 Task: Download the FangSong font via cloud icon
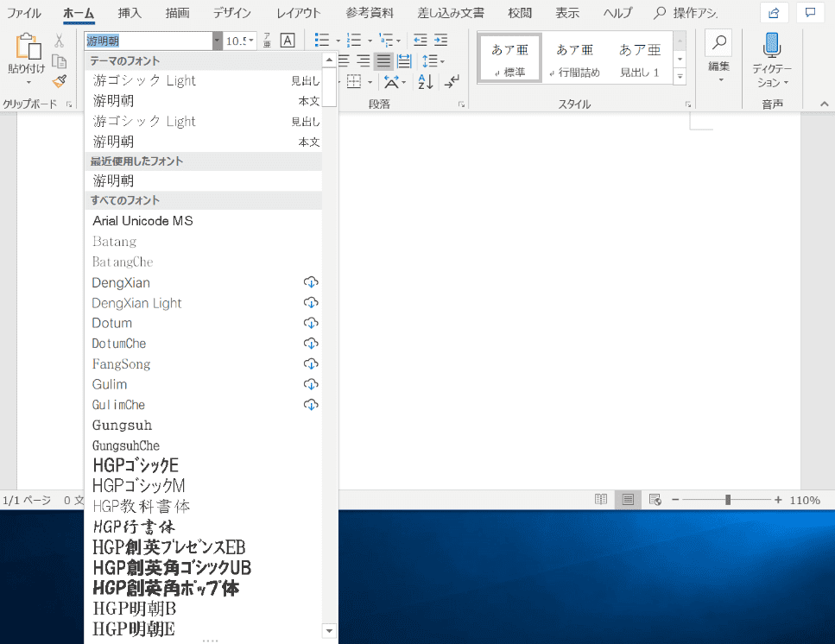[x=311, y=364]
